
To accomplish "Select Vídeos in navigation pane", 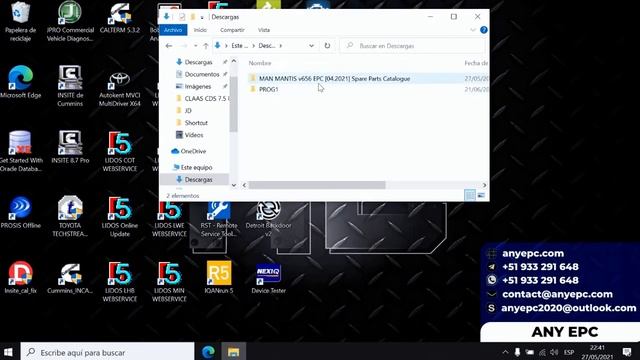I will [193, 135].
